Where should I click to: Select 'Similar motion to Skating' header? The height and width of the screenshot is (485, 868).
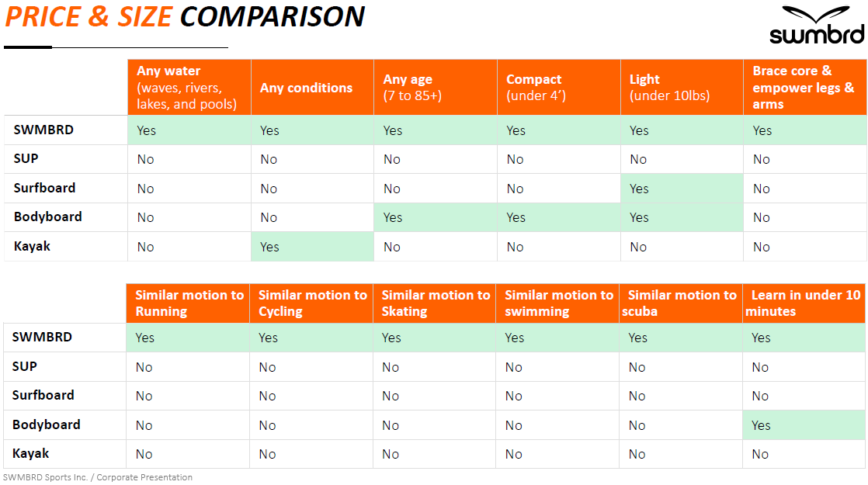pos(435,303)
